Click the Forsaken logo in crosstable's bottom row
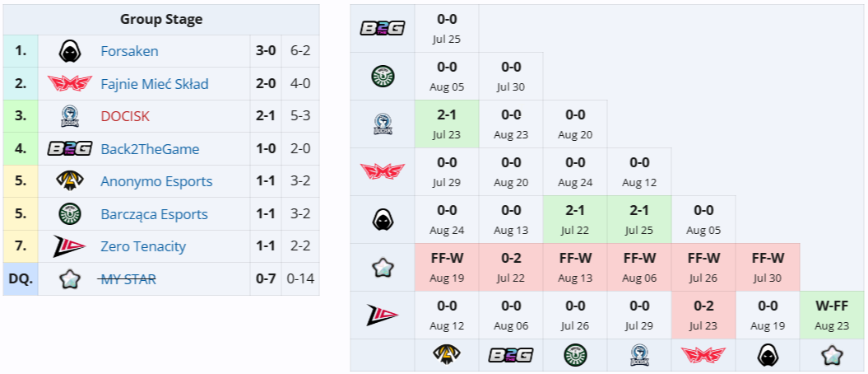Viewport: 868px width, 374px height. point(768,355)
